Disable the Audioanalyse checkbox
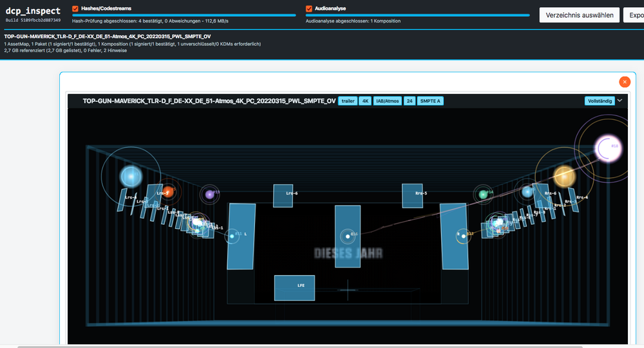 pos(309,8)
